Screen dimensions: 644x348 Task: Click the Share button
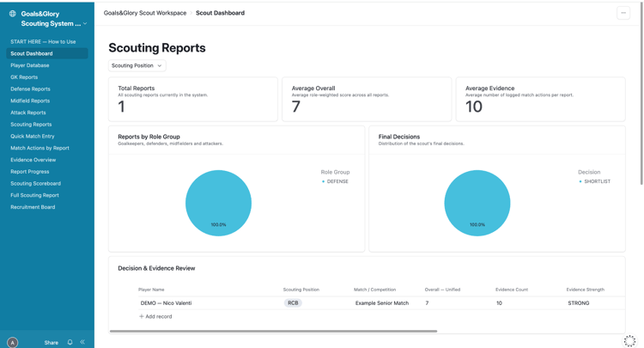(x=52, y=342)
